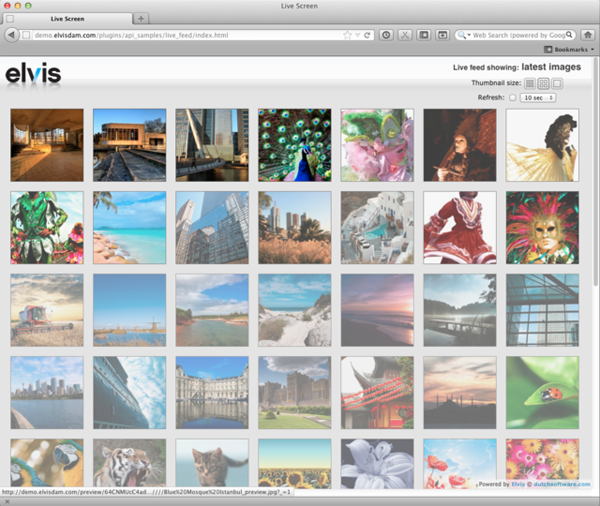This screenshot has height=506, width=600.
Task: Click the Elvis link in footer
Action: point(519,484)
